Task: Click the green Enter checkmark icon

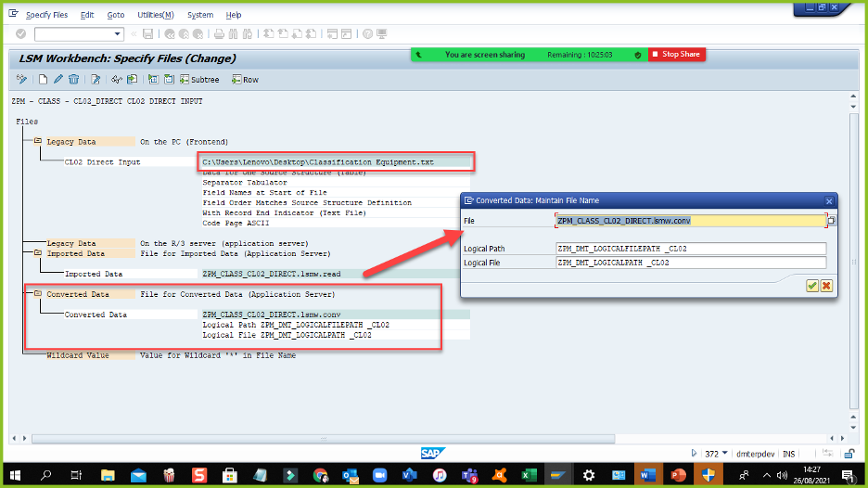Action: pyautogui.click(x=20, y=34)
